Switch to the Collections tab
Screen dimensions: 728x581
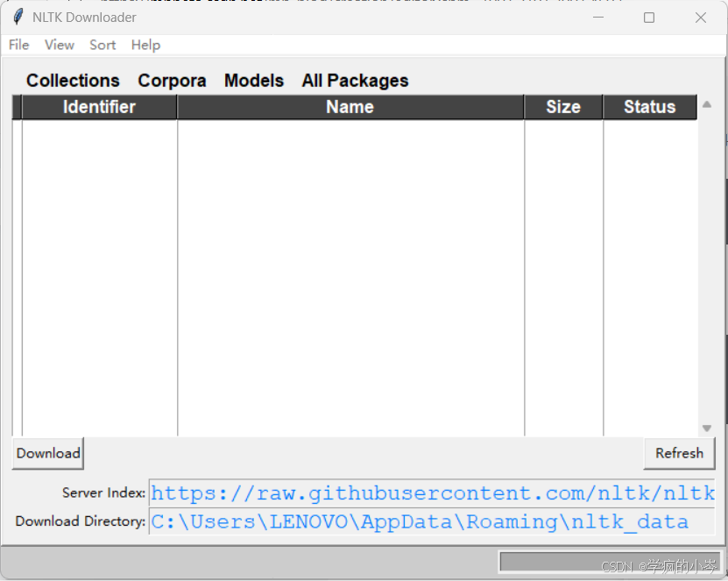73,81
